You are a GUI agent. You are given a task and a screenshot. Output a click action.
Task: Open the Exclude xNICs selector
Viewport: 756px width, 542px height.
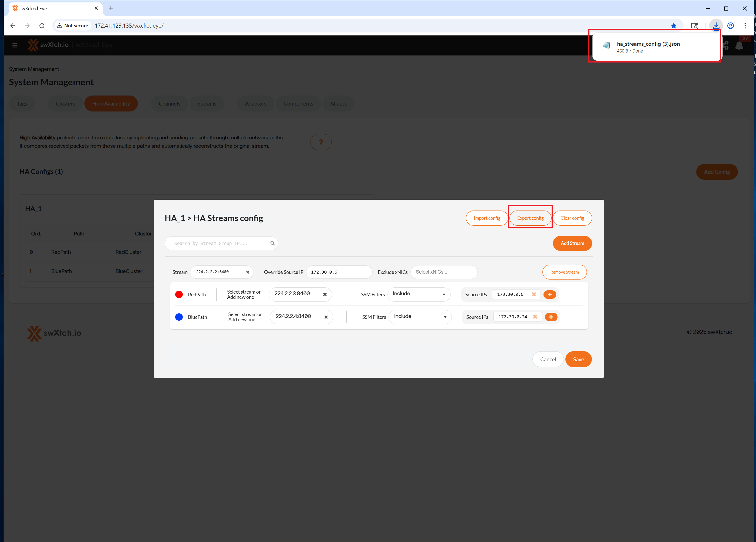[x=444, y=272]
